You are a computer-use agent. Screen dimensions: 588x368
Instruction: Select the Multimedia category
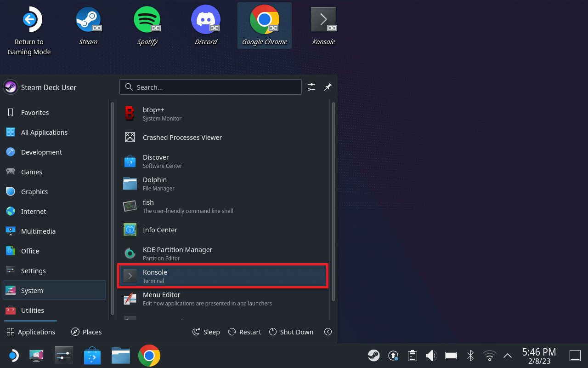54,231
